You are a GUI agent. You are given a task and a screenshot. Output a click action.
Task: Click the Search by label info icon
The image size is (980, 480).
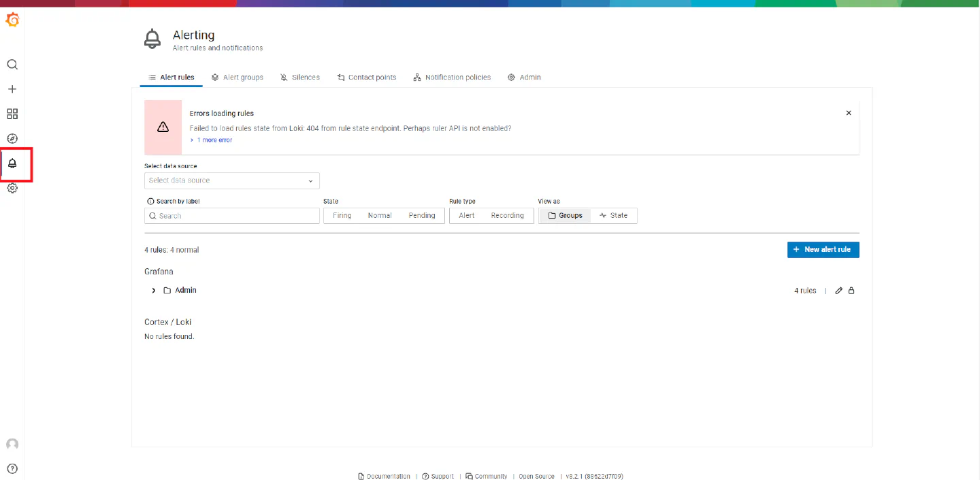point(150,202)
